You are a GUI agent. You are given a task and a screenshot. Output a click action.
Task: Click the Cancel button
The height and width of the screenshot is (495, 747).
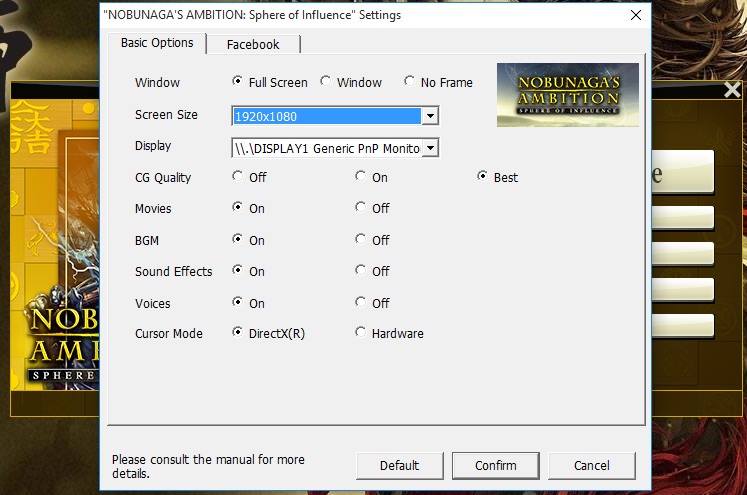[592, 465]
